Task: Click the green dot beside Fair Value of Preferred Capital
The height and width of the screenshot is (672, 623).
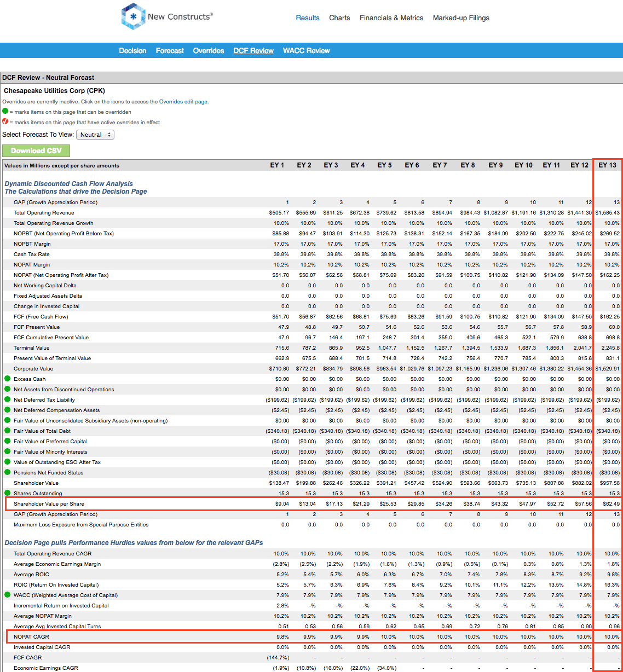Action: tap(8, 441)
